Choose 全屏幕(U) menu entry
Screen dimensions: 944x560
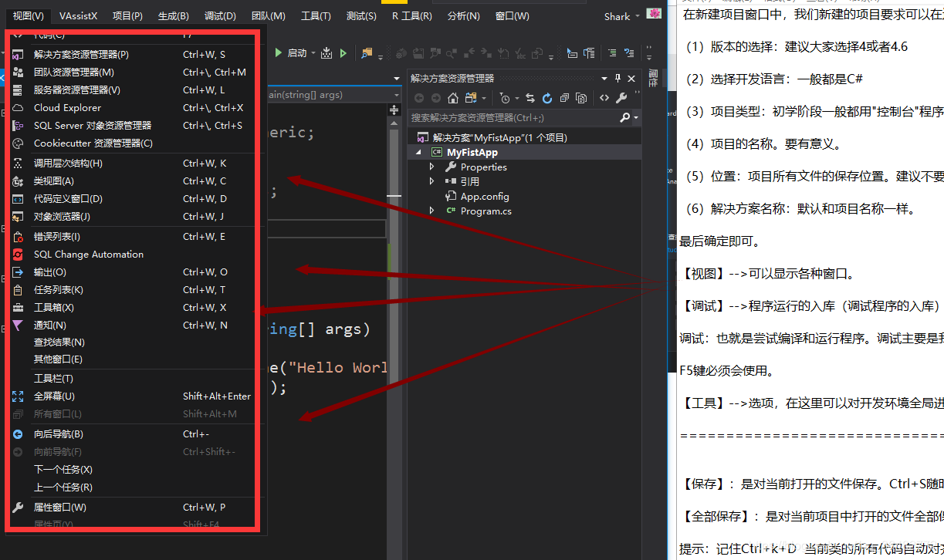pos(137,396)
